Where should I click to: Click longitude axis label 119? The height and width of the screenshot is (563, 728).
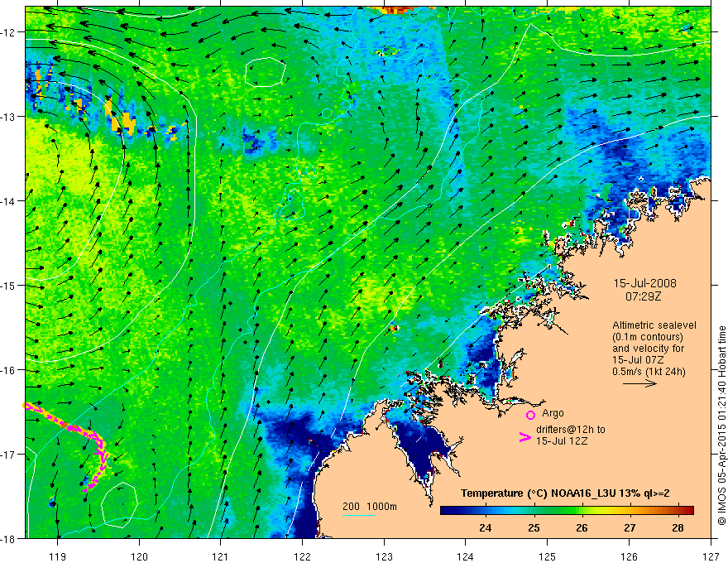[x=58, y=557]
